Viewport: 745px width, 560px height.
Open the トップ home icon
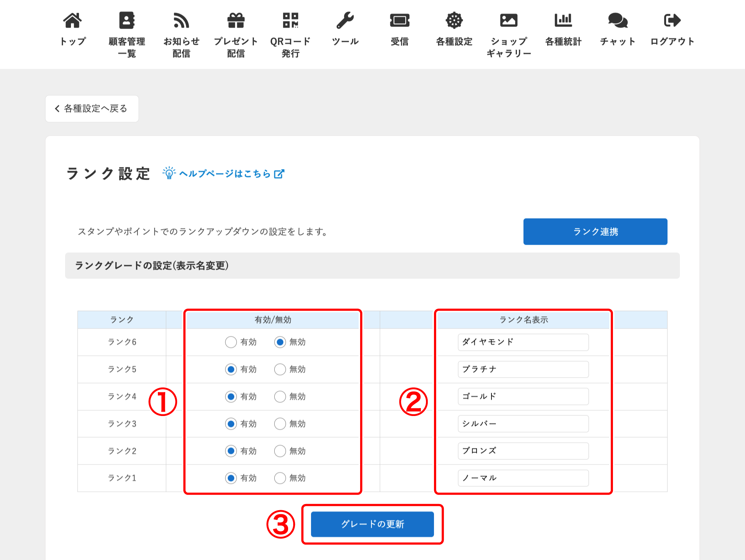click(72, 20)
